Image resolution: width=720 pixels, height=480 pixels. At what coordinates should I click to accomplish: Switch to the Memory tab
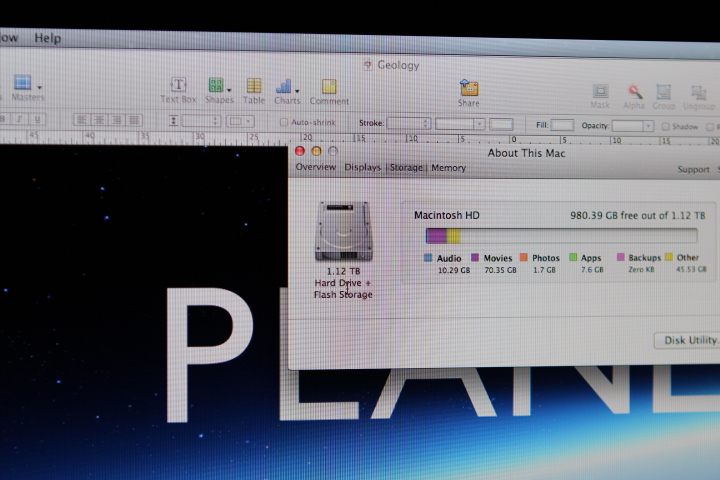click(448, 168)
